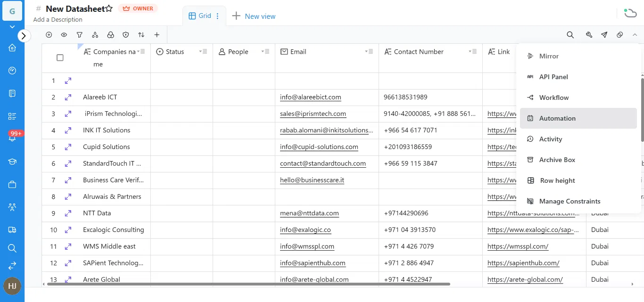Image resolution: width=644 pixels, height=302 pixels.
Task: Open Email column dropdown menu
Action: [x=369, y=51]
